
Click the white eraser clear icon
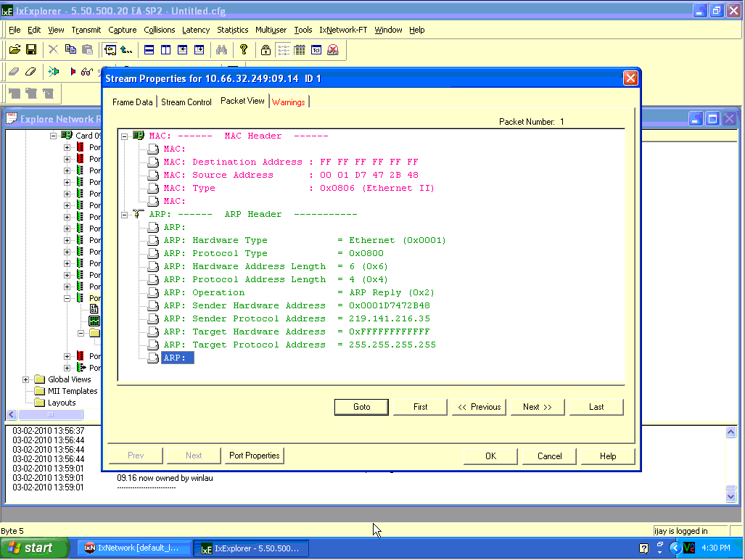(30, 72)
